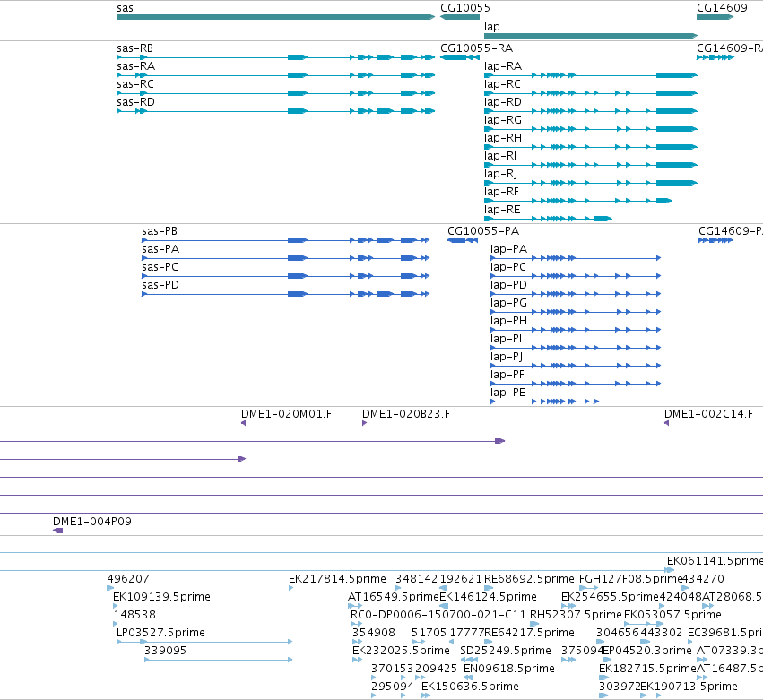Select EST EK109139.5prime

coord(161,597)
